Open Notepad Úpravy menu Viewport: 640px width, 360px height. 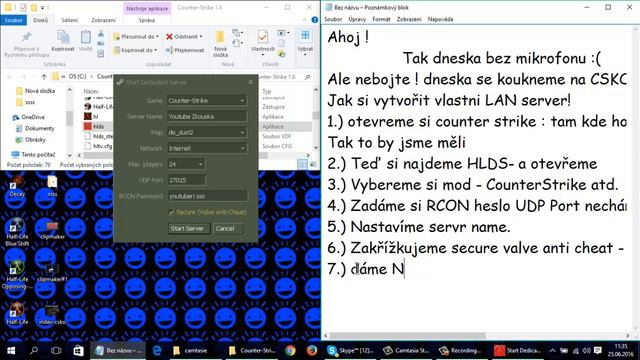coord(357,19)
